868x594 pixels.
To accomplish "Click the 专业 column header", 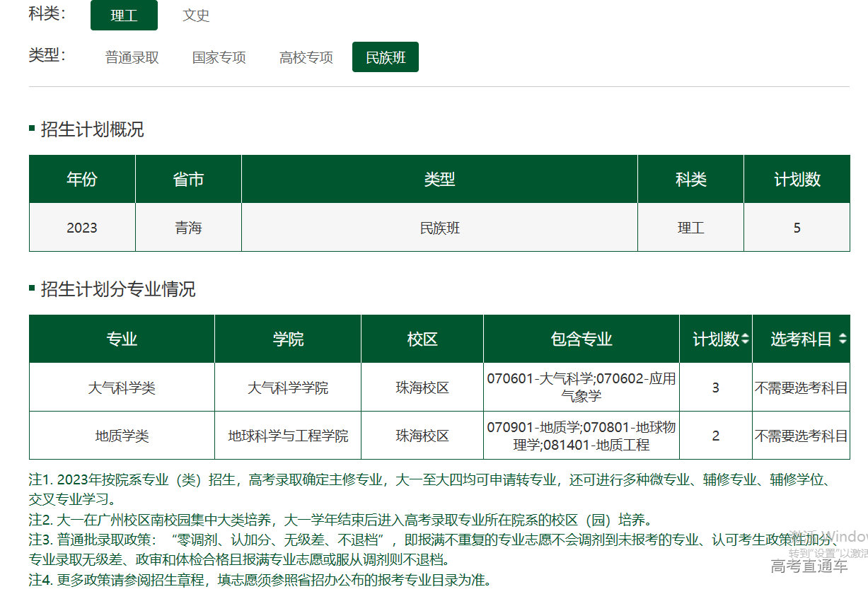I will pyautogui.click(x=122, y=339).
